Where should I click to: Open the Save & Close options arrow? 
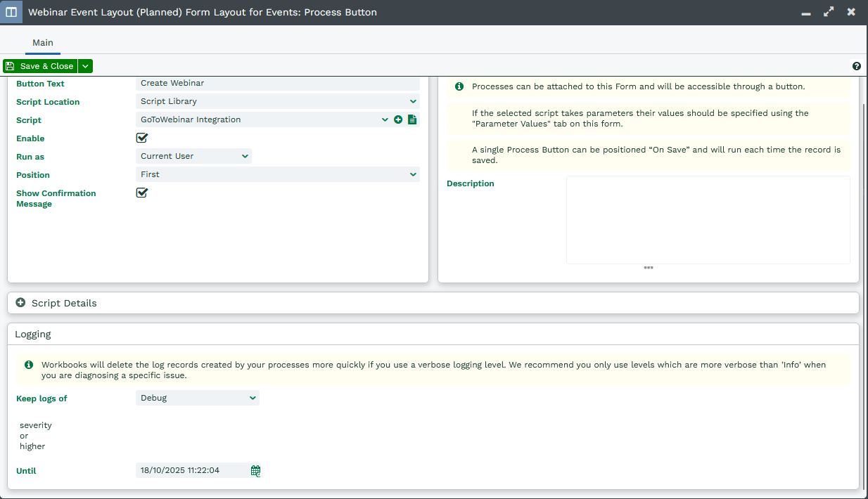pos(85,66)
